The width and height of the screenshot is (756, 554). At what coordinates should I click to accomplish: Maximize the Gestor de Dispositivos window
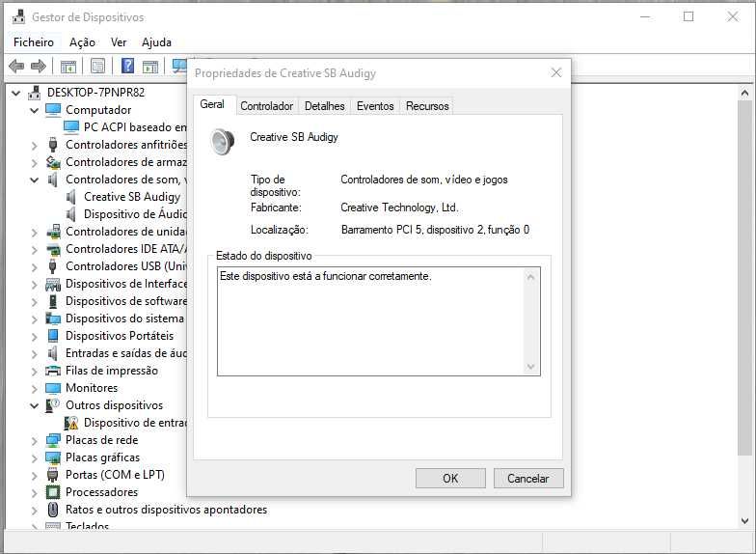tap(688, 17)
